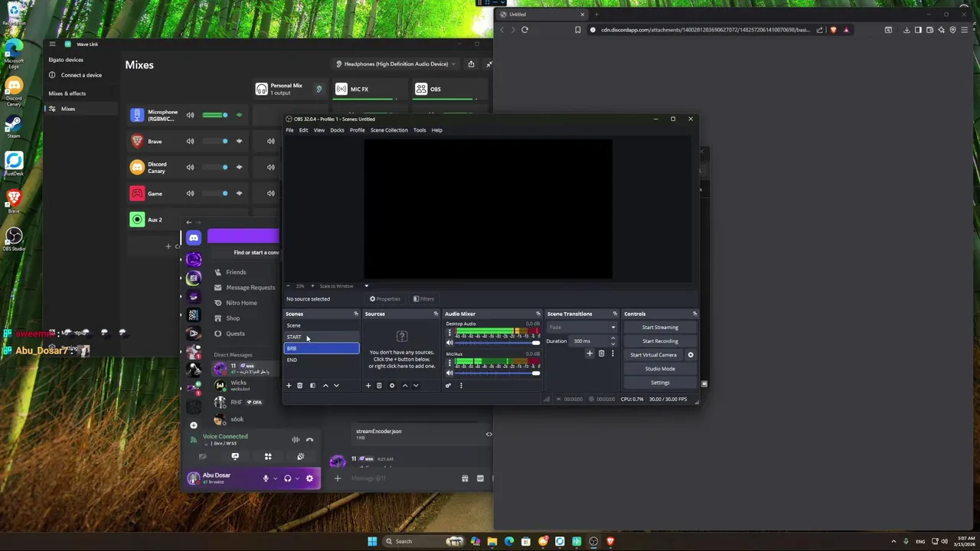Remove scene transition with trash icon
Image resolution: width=980 pixels, height=551 pixels.
[601, 354]
